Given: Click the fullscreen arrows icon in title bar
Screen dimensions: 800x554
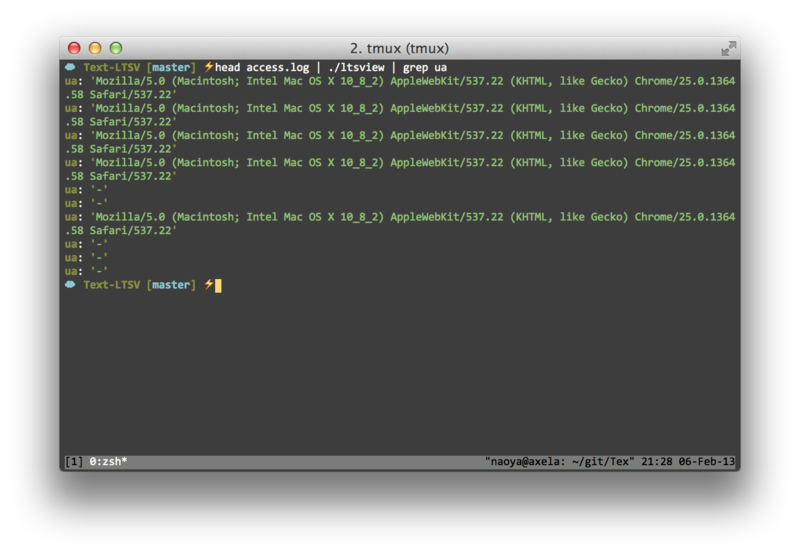Looking at the screenshot, I should (729, 48).
